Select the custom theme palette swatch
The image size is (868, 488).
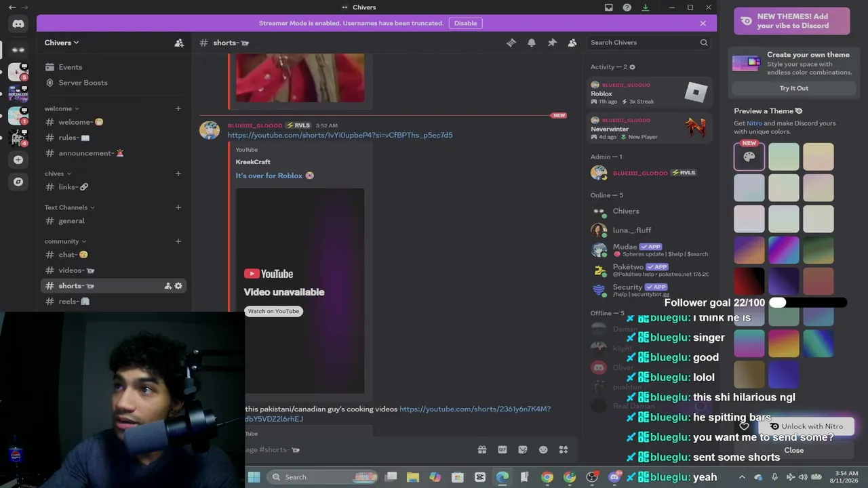tap(749, 157)
